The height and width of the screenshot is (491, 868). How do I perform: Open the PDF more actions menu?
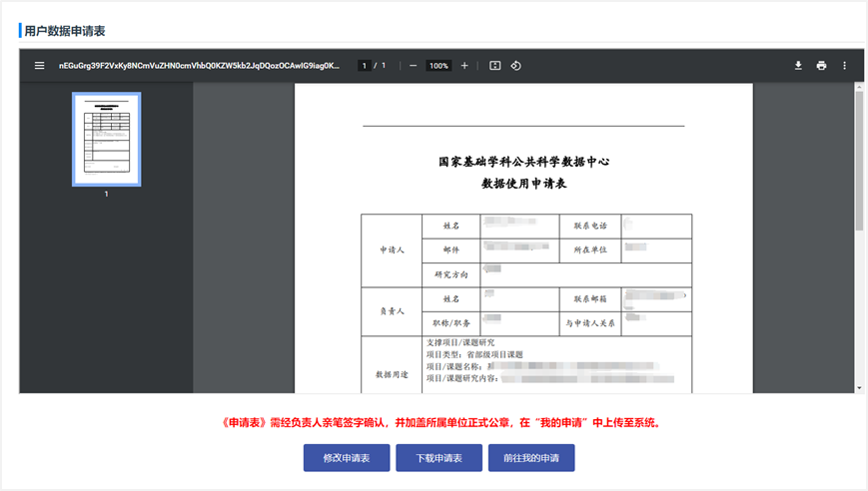tap(844, 66)
